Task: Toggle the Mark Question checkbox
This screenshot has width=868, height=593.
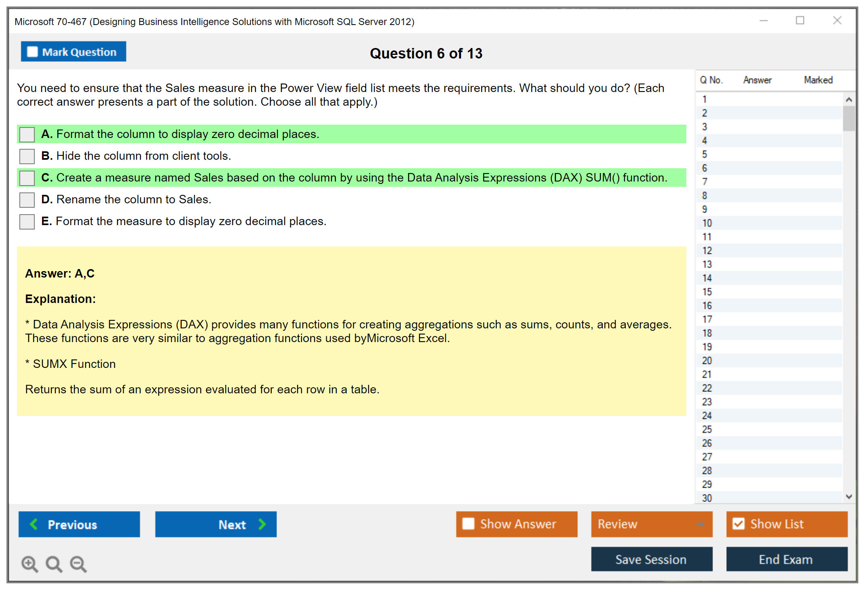Action: (32, 51)
